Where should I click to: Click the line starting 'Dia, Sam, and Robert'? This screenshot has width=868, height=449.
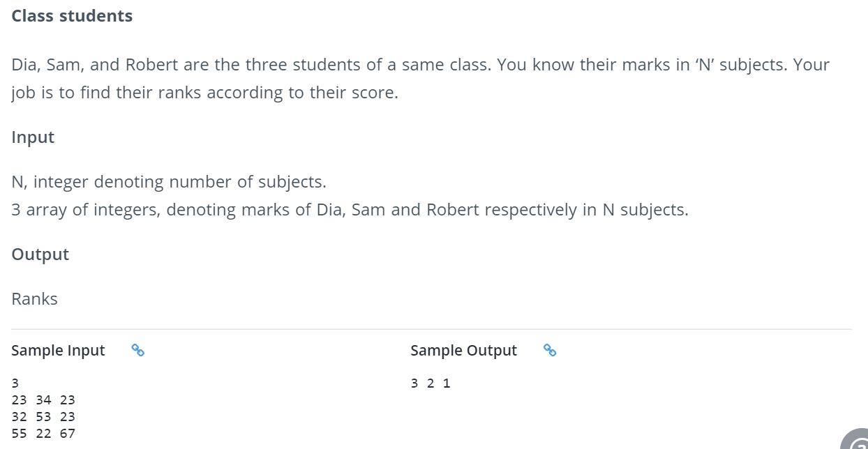pyautogui.click(x=420, y=65)
